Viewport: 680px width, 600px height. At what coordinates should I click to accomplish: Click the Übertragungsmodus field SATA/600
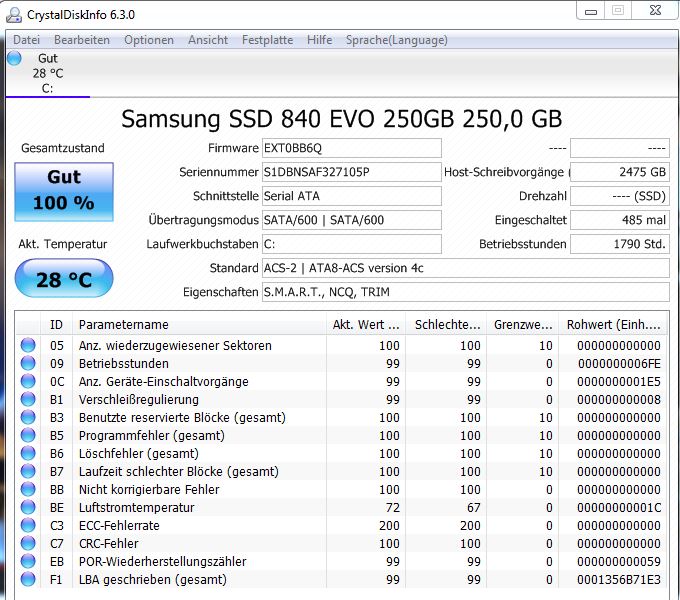[x=352, y=220]
